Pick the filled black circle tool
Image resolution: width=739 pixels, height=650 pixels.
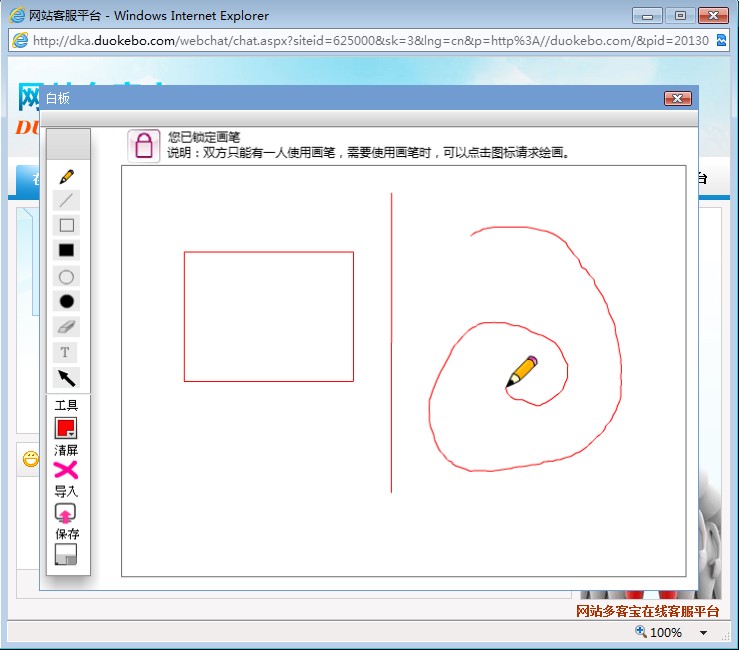click(66, 302)
